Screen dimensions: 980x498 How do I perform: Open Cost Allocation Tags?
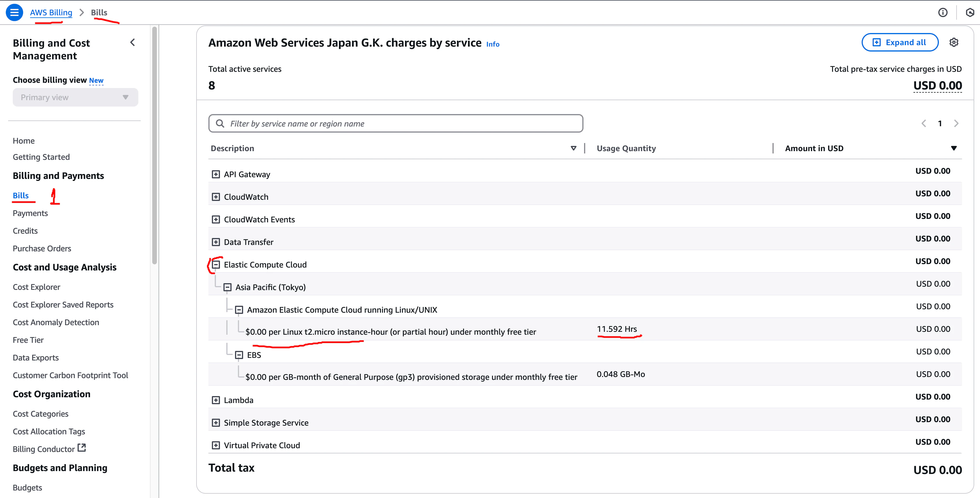coord(49,431)
